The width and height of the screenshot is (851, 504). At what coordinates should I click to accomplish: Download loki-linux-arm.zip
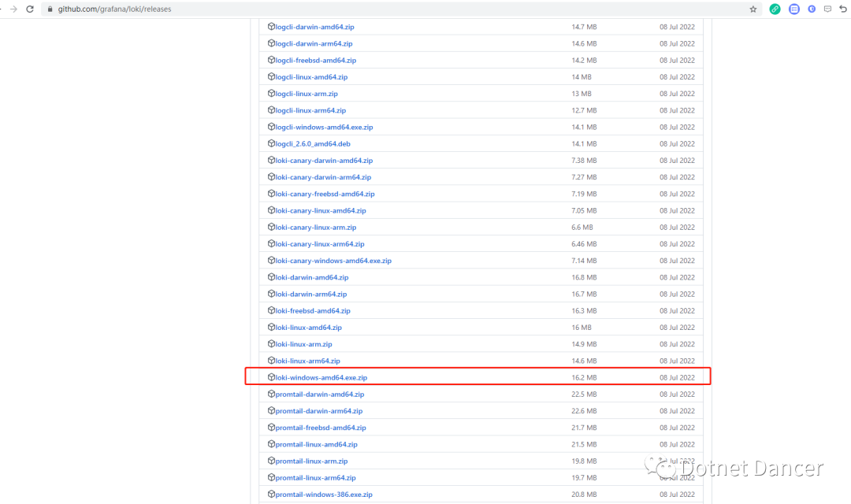304,344
